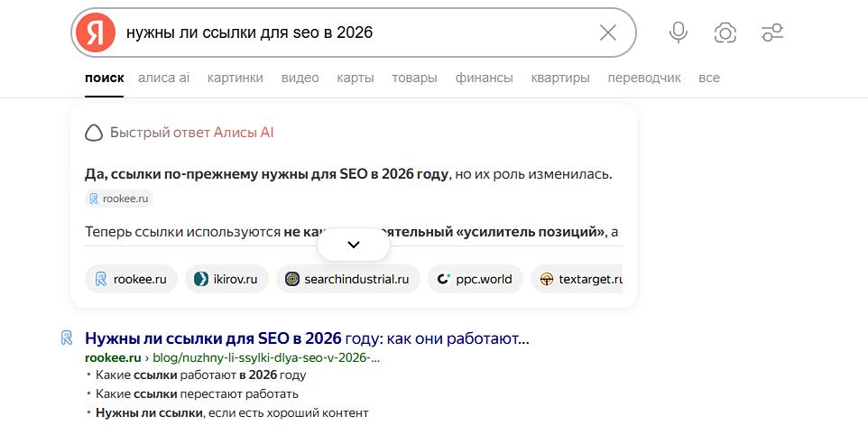Click the Alice AI quick answer icon
Viewport: 868px width, 435px height.
94,133
